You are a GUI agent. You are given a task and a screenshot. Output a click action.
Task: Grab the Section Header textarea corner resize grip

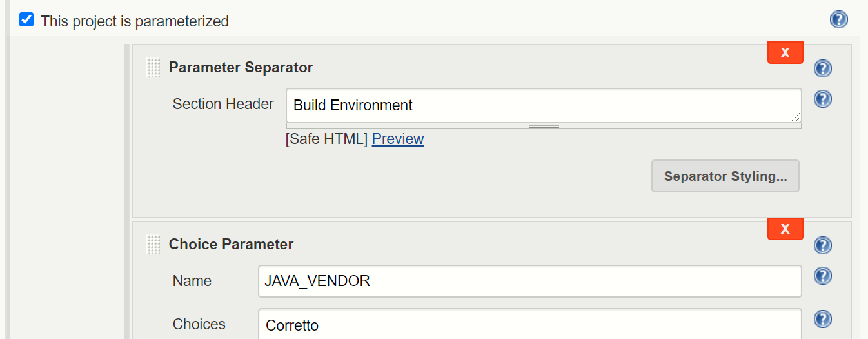pos(796,117)
